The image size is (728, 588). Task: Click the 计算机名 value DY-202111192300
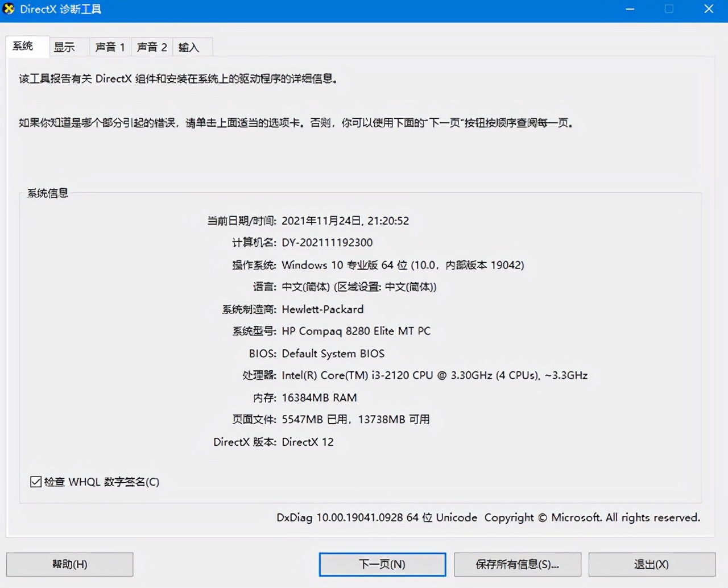click(327, 242)
